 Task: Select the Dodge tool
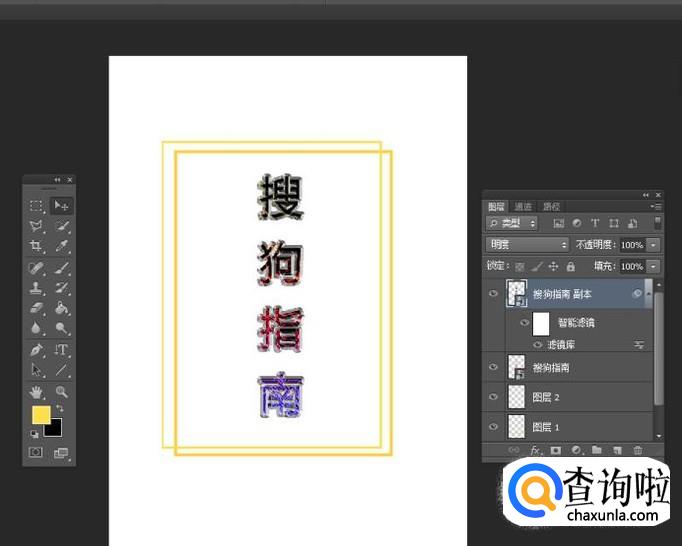(x=62, y=328)
